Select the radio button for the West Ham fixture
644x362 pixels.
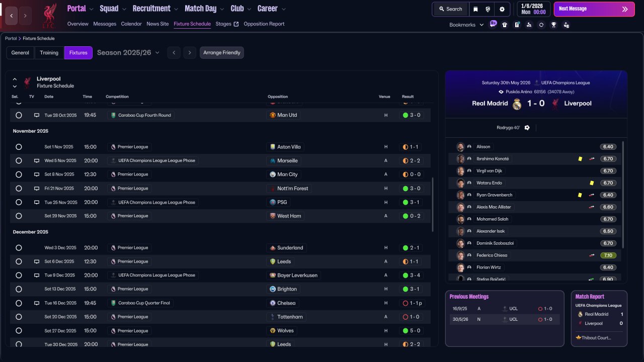pos(19,216)
